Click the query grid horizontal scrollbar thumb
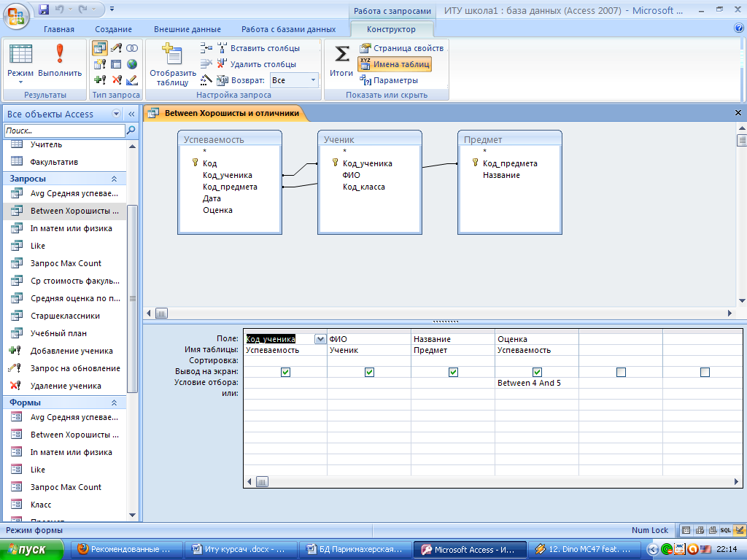Image resolution: width=747 pixels, height=560 pixels. [262, 482]
